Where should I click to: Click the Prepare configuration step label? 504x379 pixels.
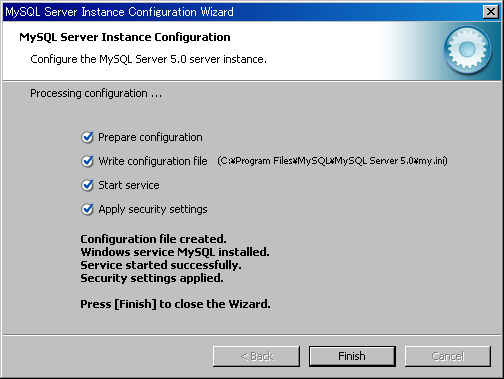[x=150, y=137]
